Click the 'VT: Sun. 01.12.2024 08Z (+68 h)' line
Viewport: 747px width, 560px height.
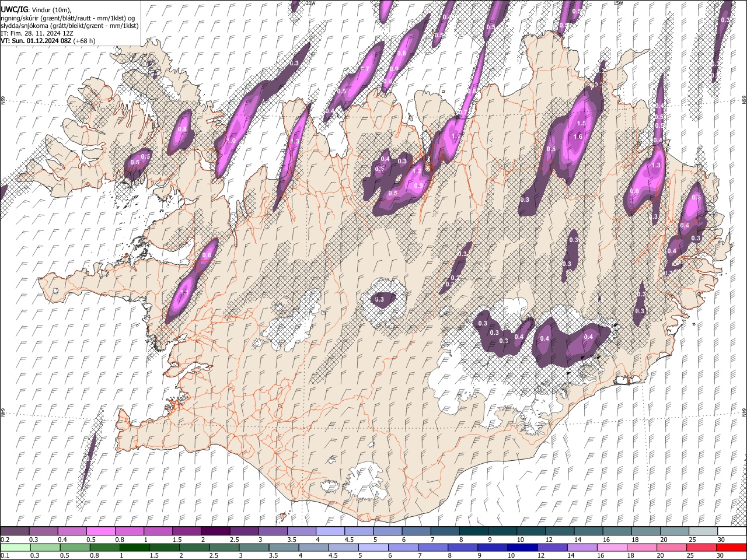click(48, 41)
